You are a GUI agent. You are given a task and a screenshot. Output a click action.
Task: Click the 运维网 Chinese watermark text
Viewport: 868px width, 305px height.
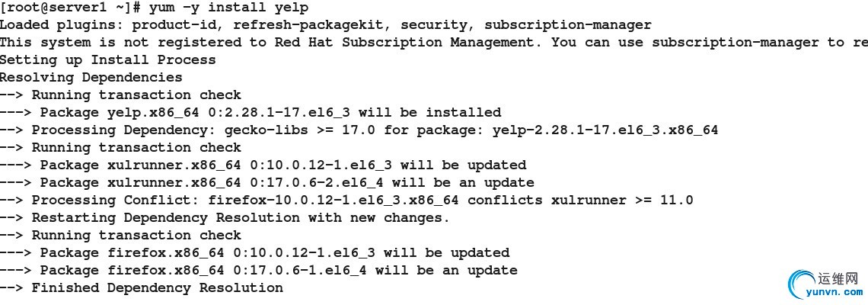click(x=841, y=278)
